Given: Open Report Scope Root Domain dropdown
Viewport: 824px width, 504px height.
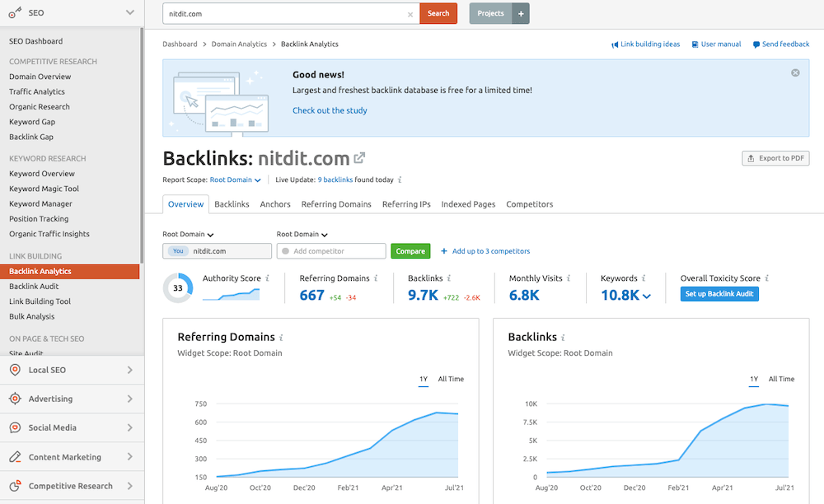Looking at the screenshot, I should pos(236,180).
